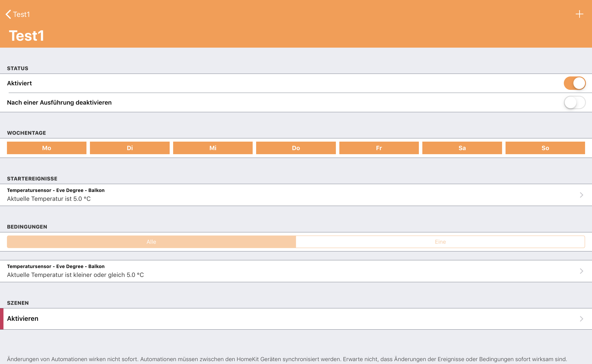The image size is (592, 364).
Task: Switch conditions to the Eine segment
Action: [440, 242]
